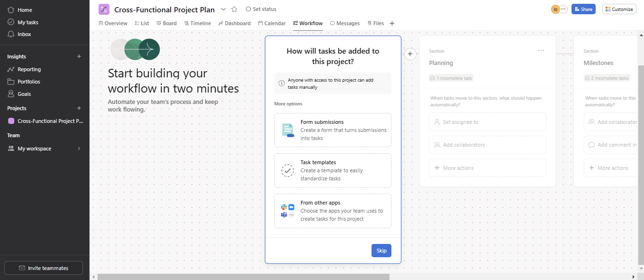Open More actions in Planning section
This screenshot has height=280, width=644.
(x=488, y=168)
